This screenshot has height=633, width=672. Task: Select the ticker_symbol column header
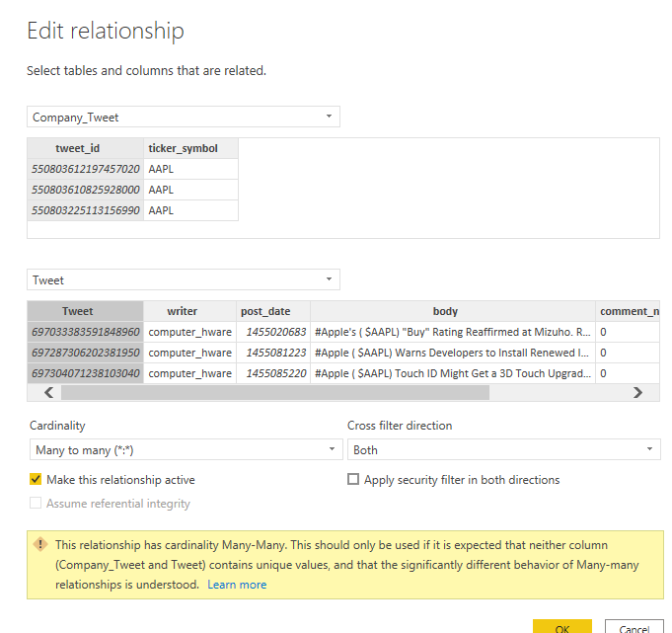coord(191,148)
